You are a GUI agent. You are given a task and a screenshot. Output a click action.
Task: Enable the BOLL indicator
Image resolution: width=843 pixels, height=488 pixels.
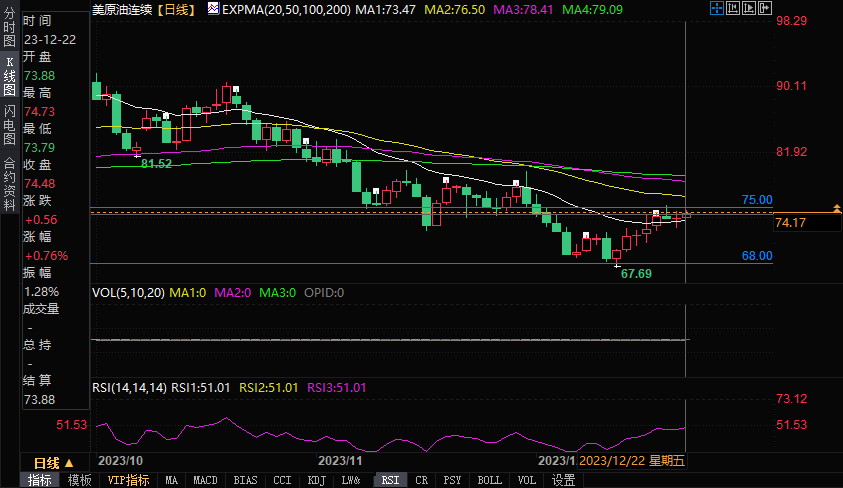pyautogui.click(x=489, y=480)
